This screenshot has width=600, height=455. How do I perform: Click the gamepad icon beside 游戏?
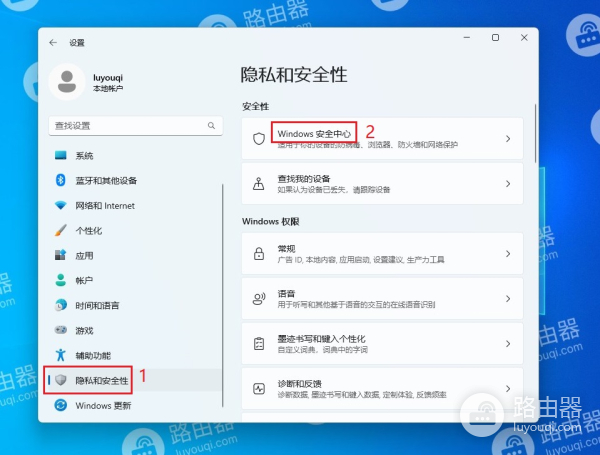point(60,330)
